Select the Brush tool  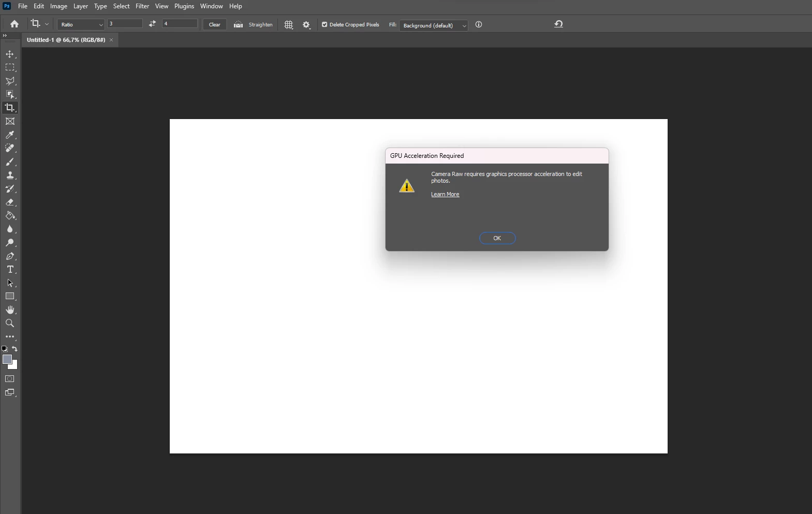tap(10, 162)
